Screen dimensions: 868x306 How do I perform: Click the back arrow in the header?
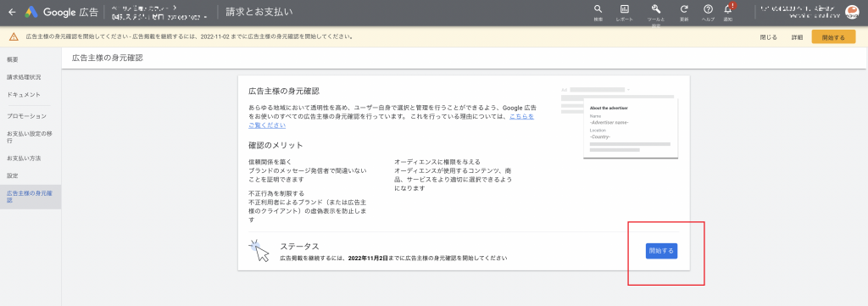(x=12, y=12)
